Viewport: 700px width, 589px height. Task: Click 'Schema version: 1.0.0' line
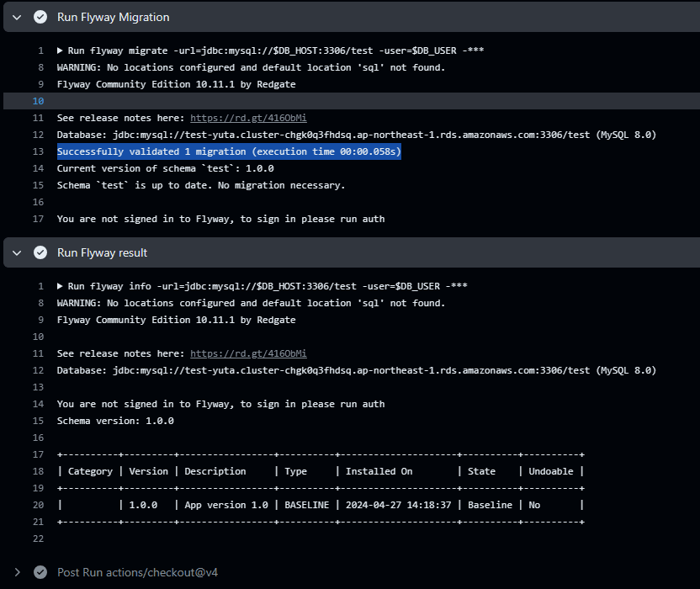[x=115, y=421]
